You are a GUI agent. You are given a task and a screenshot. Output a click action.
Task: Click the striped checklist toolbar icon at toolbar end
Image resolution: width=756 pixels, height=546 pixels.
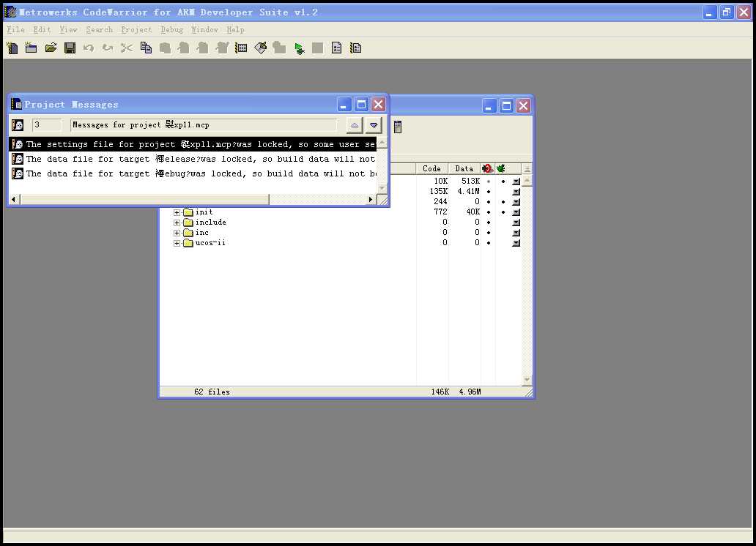(x=356, y=48)
